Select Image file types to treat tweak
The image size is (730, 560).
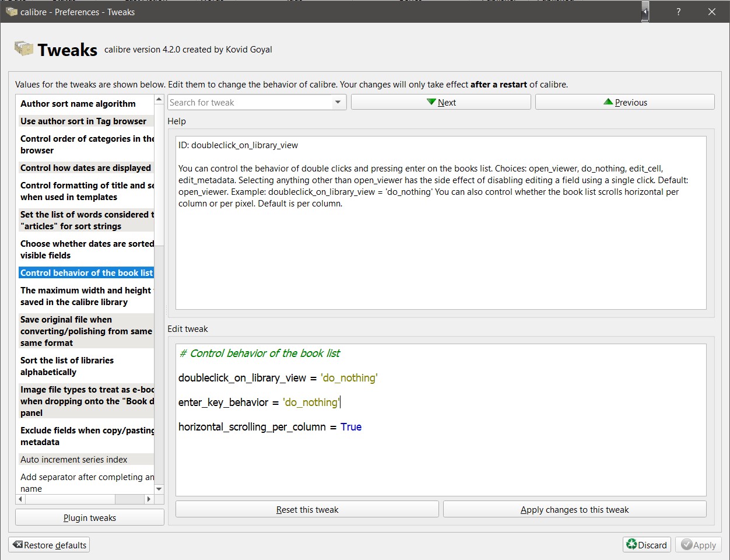86,401
